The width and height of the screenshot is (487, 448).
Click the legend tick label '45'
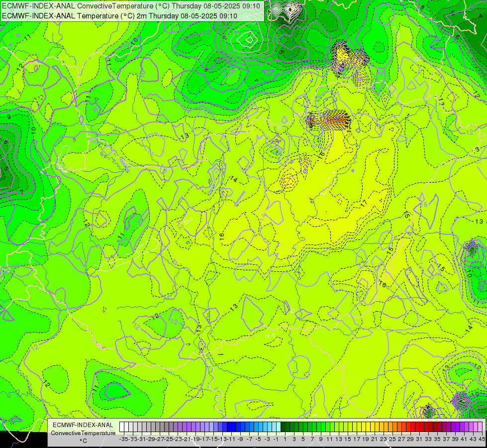(x=482, y=439)
